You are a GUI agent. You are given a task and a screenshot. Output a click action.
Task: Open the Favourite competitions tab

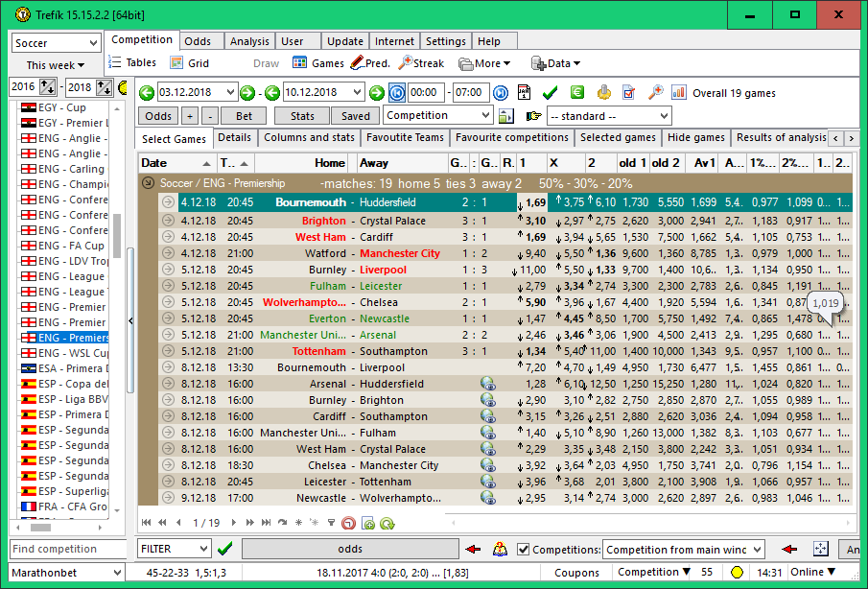point(511,137)
